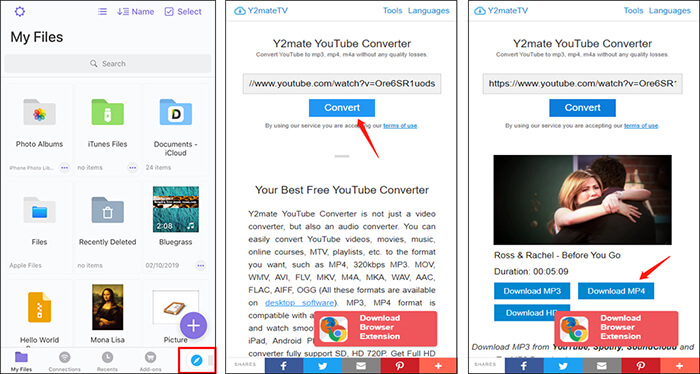Open Tools menu in right screen
Viewport: 700px width, 374px height.
tap(633, 11)
